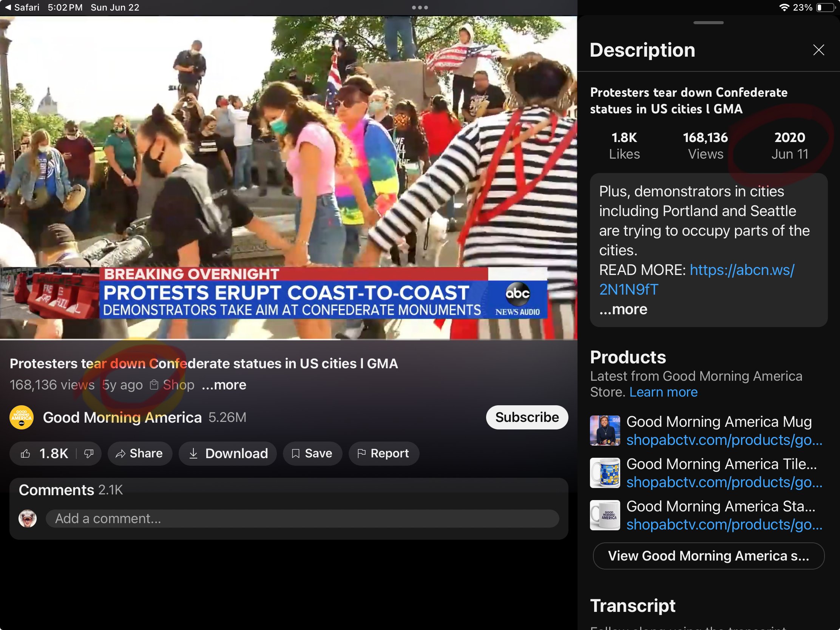The width and height of the screenshot is (840, 630).
Task: Close the Description panel
Action: click(818, 50)
